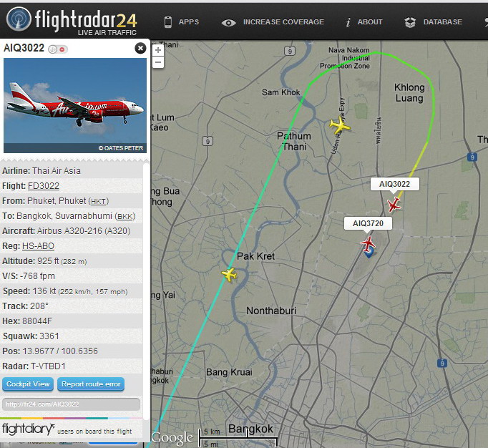Click the Cockpit View button

coord(28,384)
